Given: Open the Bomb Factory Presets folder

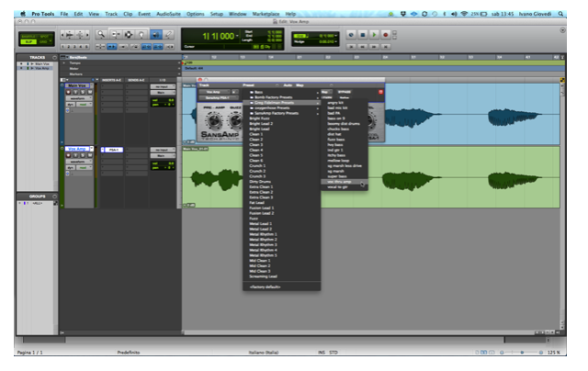Looking at the screenshot, I should pyautogui.click(x=282, y=97).
